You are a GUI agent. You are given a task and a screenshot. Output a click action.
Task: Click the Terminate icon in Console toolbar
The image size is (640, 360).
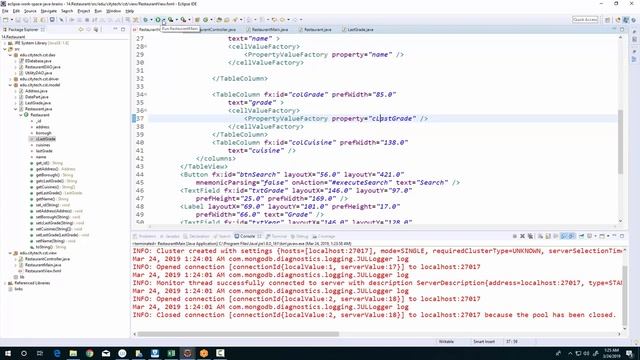point(514,236)
